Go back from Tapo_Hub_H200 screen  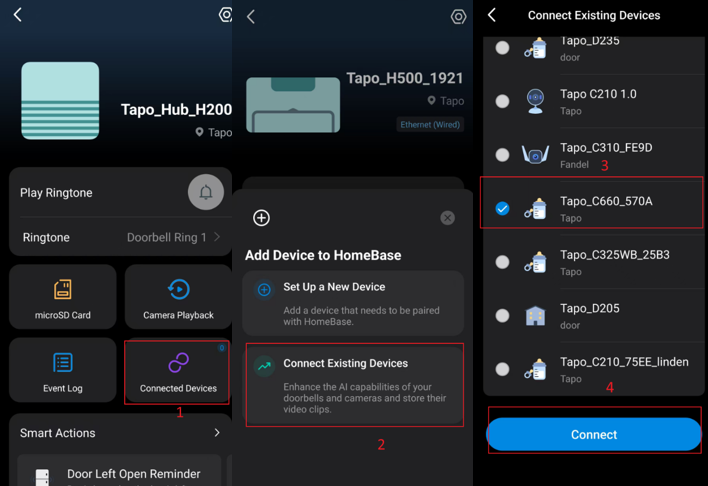pyautogui.click(x=18, y=15)
